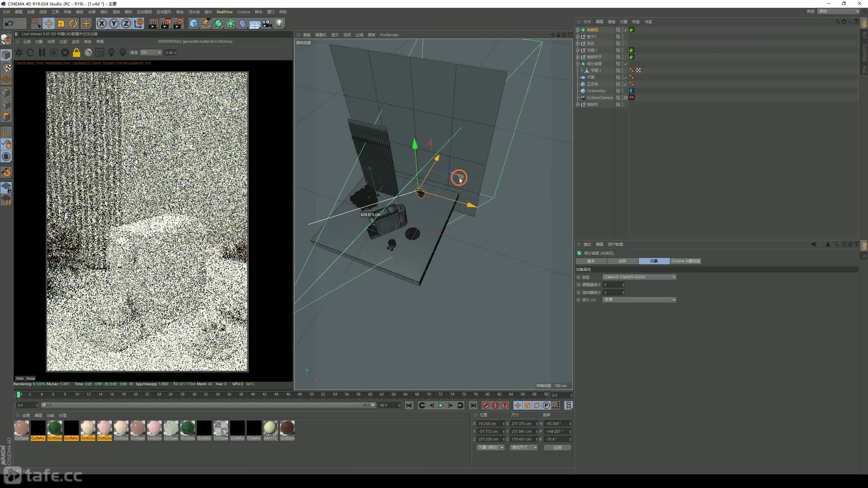Click the floor grid object icon
The width and height of the screenshot is (868, 488).
click(255, 24)
